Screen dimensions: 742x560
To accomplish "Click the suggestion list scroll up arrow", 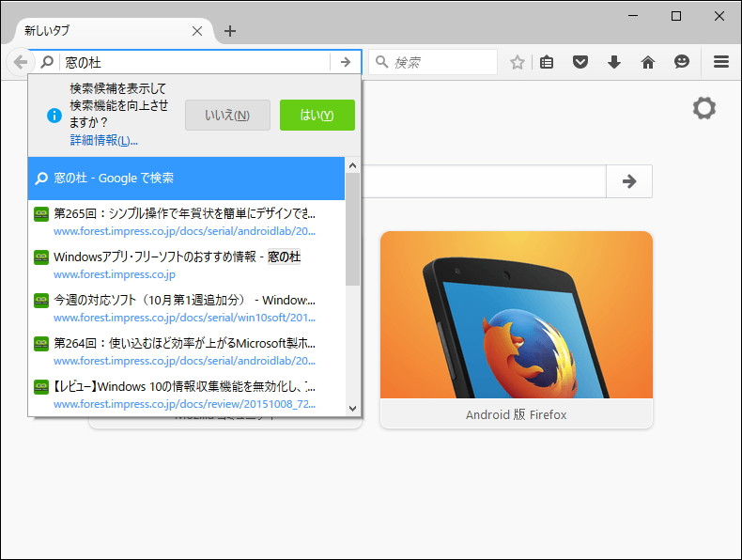I will (x=352, y=165).
